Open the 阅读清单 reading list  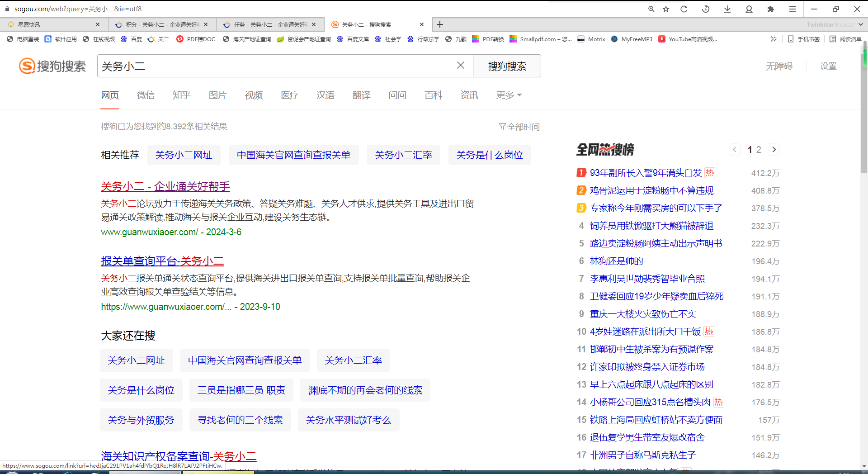pyautogui.click(x=845, y=39)
